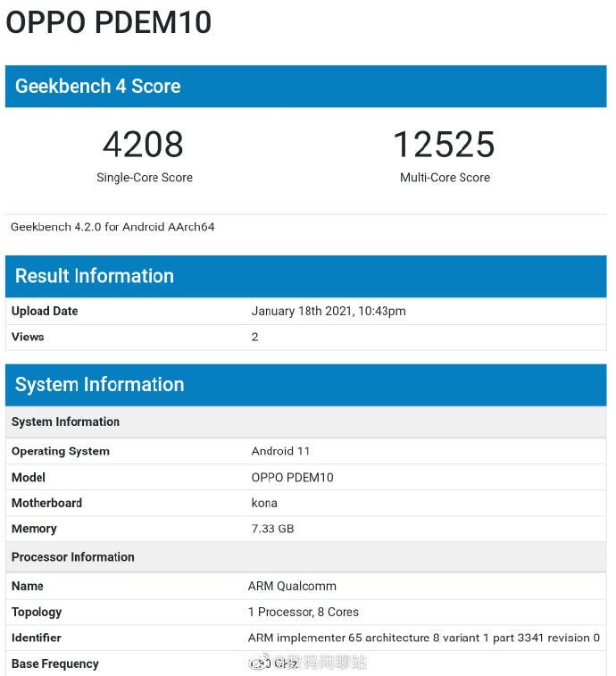This screenshot has height=676, width=616.
Task: Click the Upload Date row label
Action: point(45,311)
